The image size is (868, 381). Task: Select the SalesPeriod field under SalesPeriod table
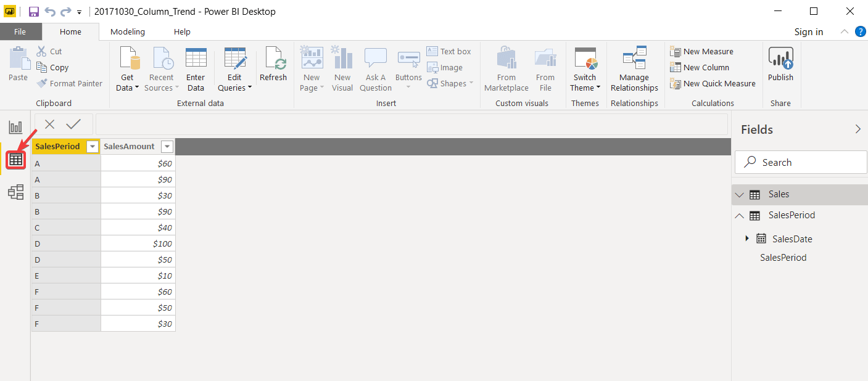tap(783, 257)
